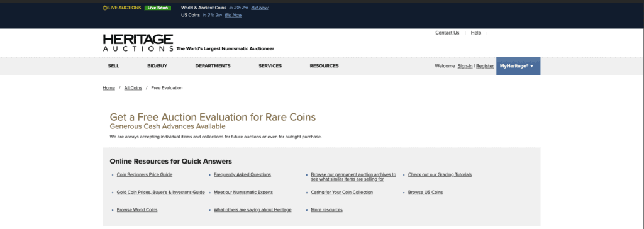Click Bid Now for US Coins
The image size is (644, 229).
(233, 15)
